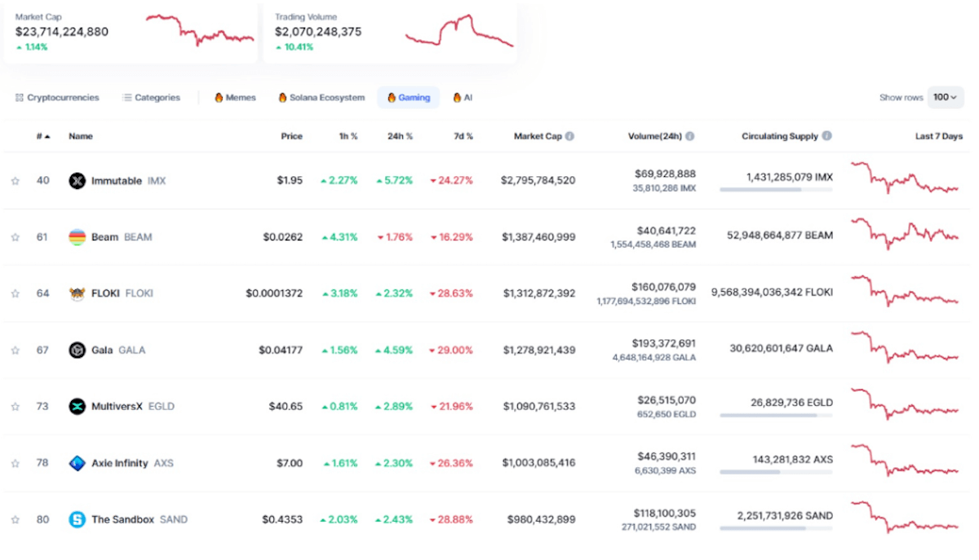This screenshot has width=979, height=560.
Task: Click Axie Infinity 7d change 26.36%
Action: tap(451, 463)
